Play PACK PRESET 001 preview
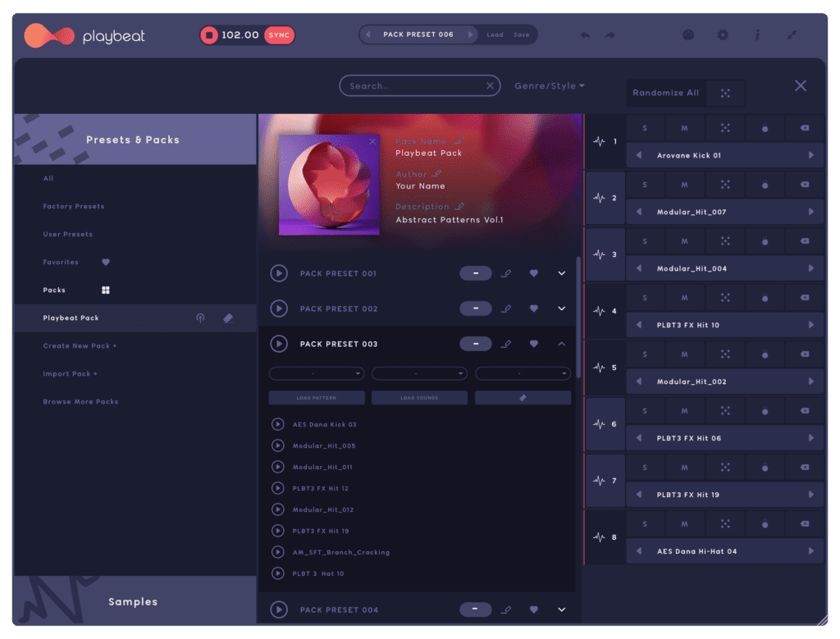This screenshot has width=840, height=639. pyautogui.click(x=279, y=273)
